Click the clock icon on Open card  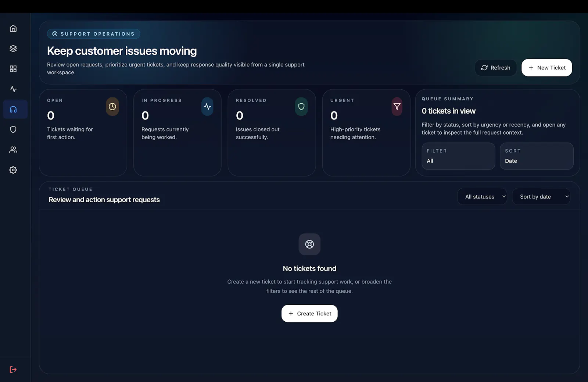coord(112,107)
